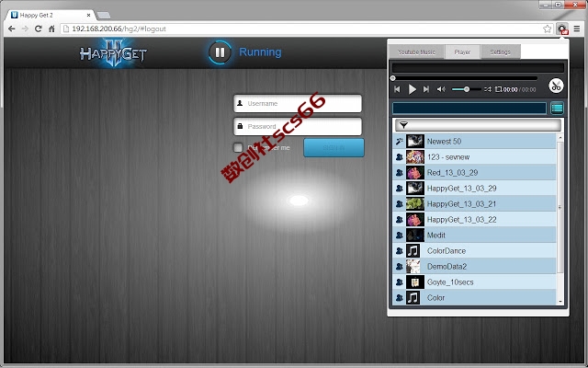Skip to next track
This screenshot has height=368, width=588.
click(426, 89)
